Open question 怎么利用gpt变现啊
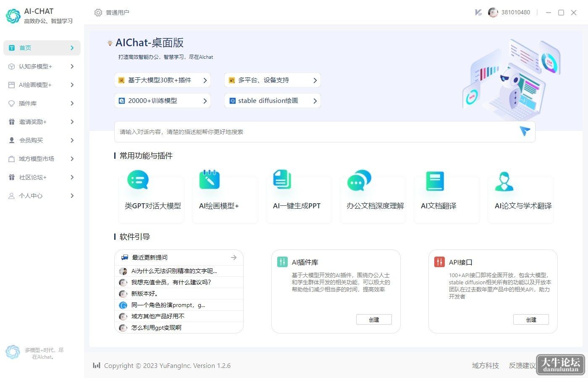588x378 pixels. pos(179,328)
